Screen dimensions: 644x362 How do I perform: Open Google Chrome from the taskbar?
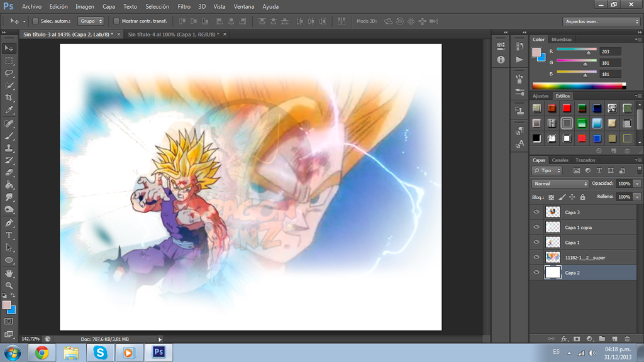click(42, 353)
